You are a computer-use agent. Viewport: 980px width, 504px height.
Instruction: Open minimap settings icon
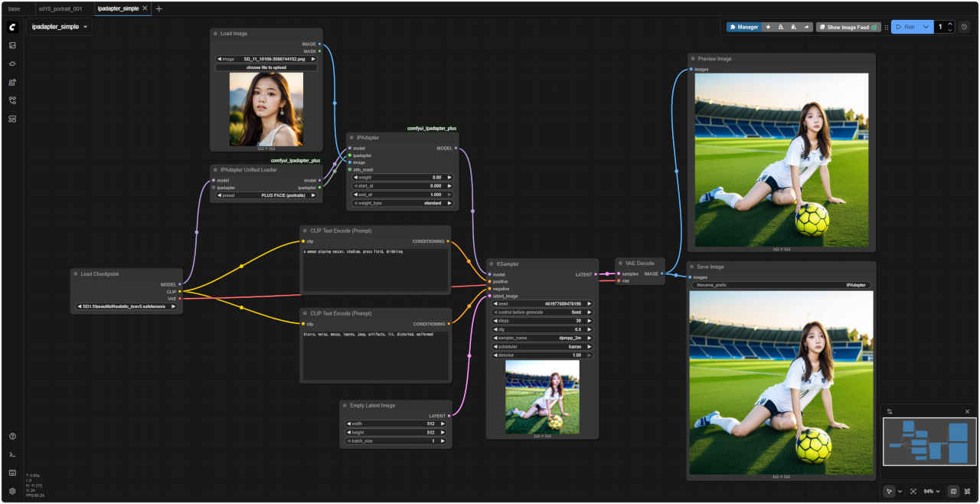(890, 411)
